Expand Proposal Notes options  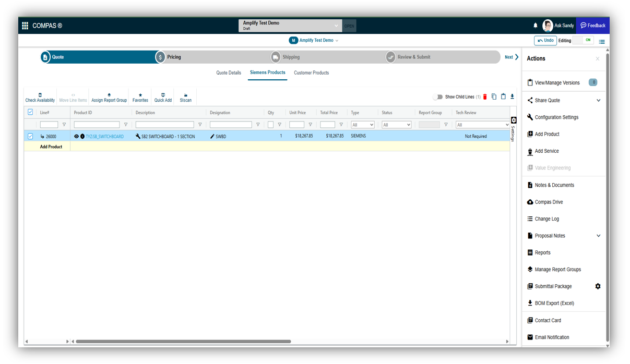click(599, 236)
